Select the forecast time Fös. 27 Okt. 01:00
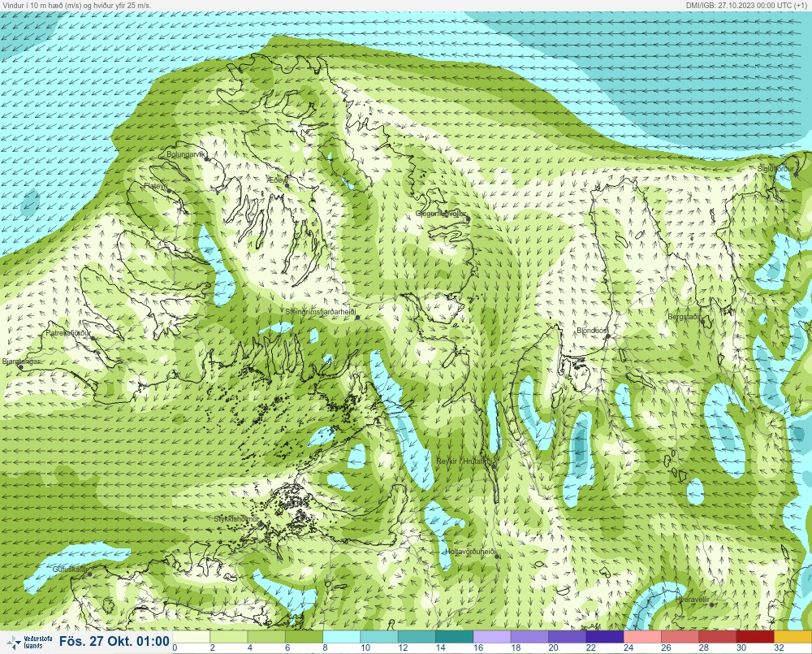The width and height of the screenshot is (812, 654). [114, 642]
